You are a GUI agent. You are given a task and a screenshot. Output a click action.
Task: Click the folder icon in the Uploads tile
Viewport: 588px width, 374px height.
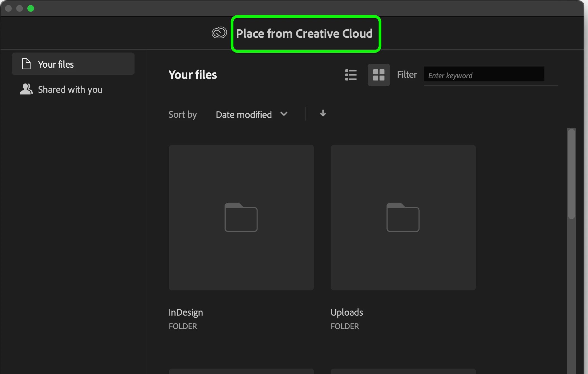click(x=403, y=217)
